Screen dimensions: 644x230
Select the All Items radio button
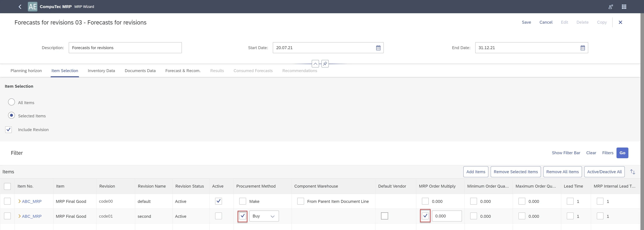(x=12, y=102)
